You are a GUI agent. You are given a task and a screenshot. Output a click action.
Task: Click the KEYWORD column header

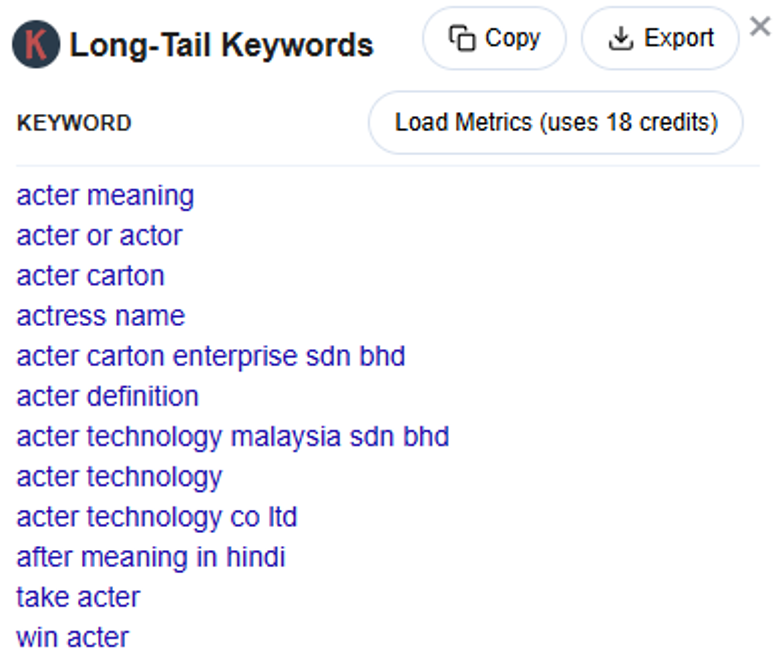tap(74, 123)
